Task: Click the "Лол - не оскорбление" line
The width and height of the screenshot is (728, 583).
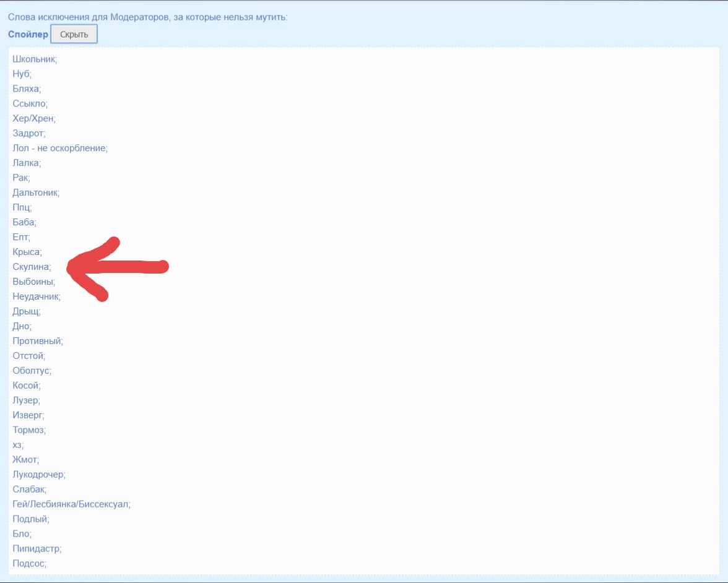Action: click(60, 148)
